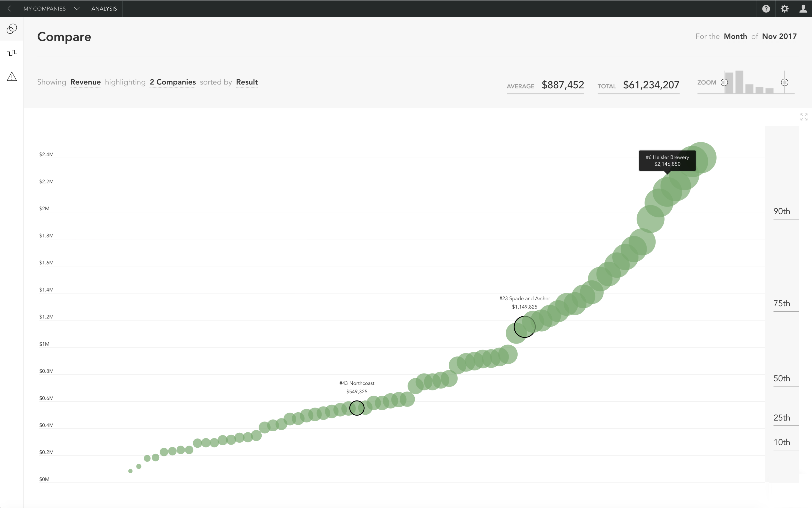Open the help question mark icon

[x=766, y=8]
